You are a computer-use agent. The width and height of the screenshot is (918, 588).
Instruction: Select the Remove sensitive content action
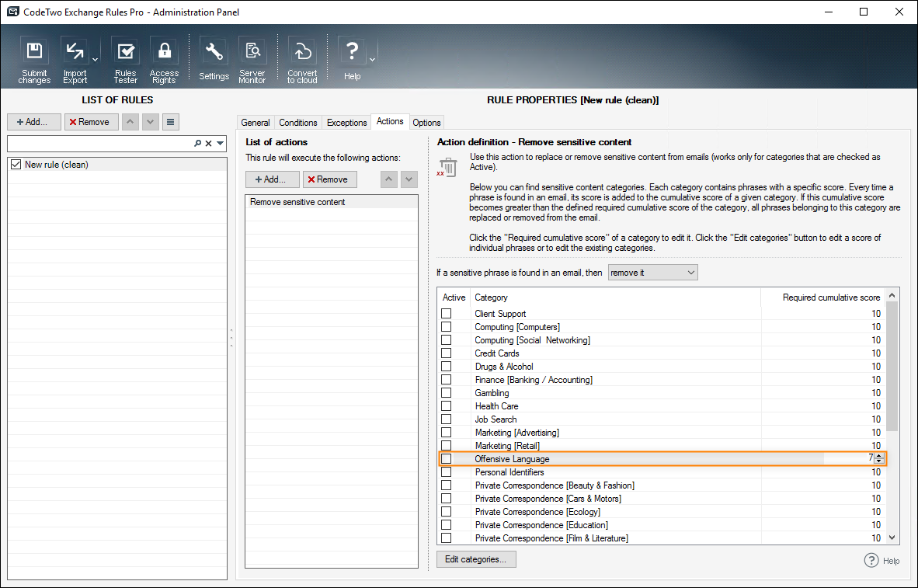coord(332,202)
